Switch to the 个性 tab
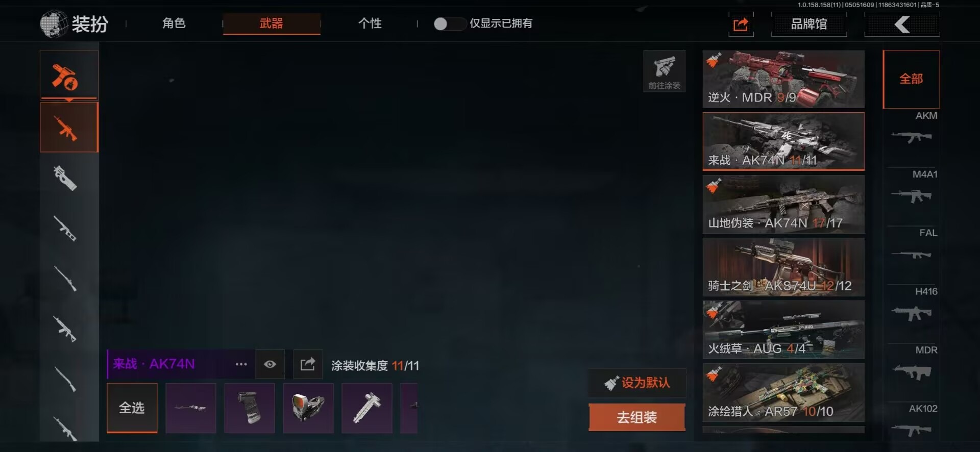This screenshot has height=452, width=980. click(370, 23)
